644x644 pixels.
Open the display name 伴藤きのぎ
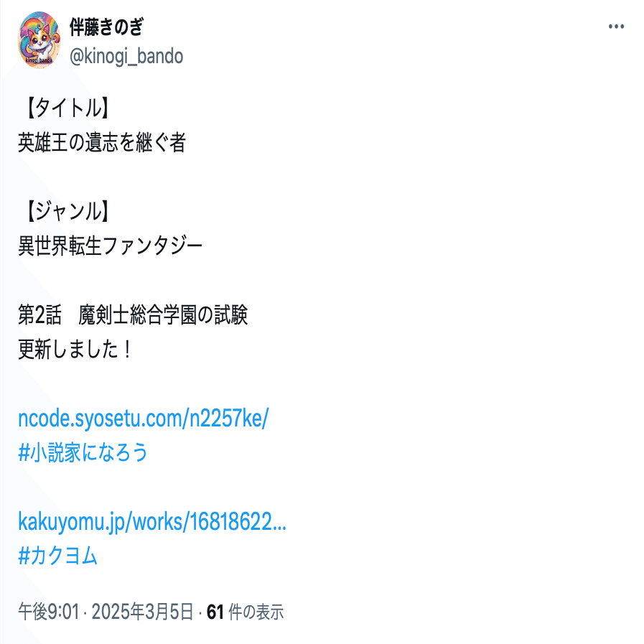pyautogui.click(x=106, y=27)
